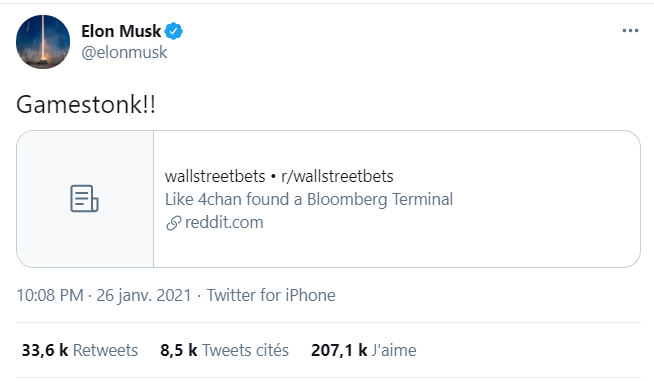Click the chain link icon beside reddit.com
654x381 pixels.
pyautogui.click(x=173, y=223)
